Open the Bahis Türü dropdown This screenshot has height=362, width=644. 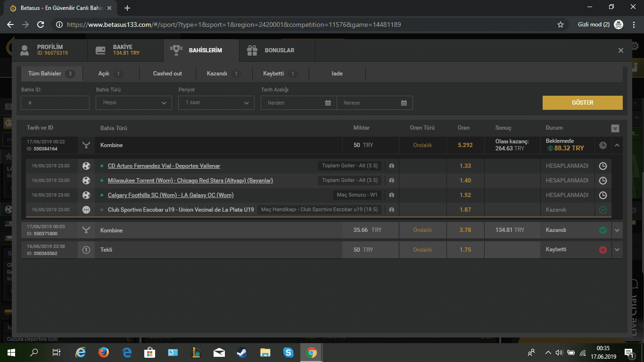(134, 103)
